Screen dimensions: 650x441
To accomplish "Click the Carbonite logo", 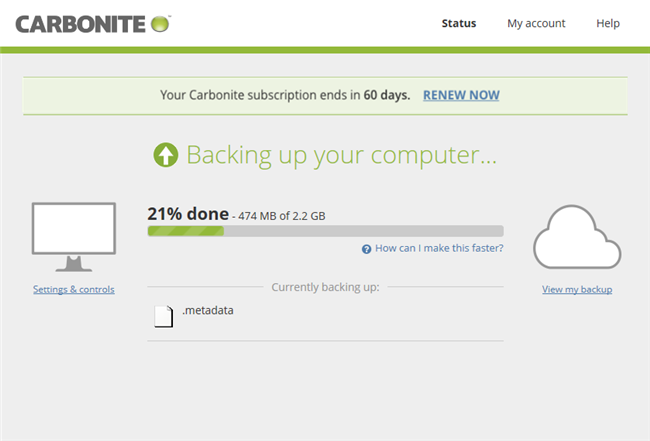I will pos(92,23).
